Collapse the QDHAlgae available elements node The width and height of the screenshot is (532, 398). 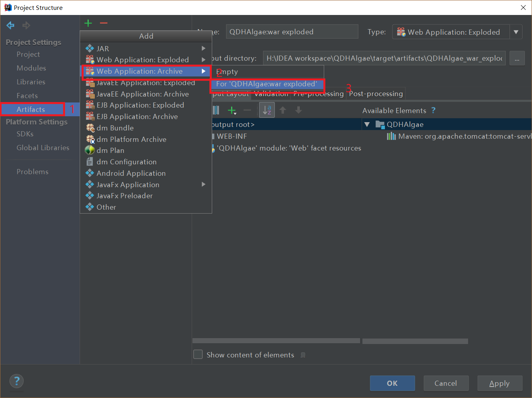click(x=367, y=125)
